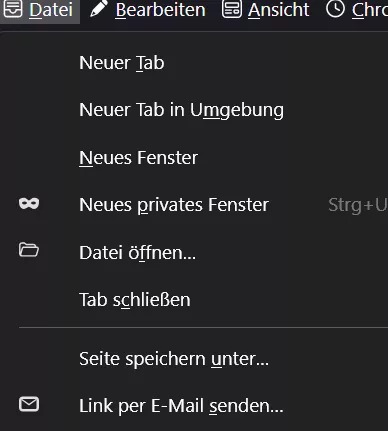Click the open folder icon

click(29, 250)
